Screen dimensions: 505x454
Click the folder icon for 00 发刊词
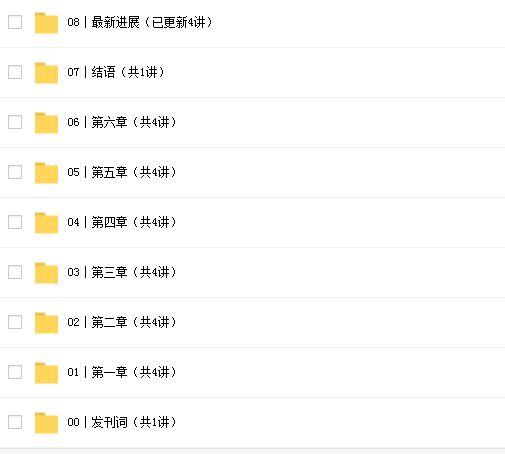(x=46, y=423)
